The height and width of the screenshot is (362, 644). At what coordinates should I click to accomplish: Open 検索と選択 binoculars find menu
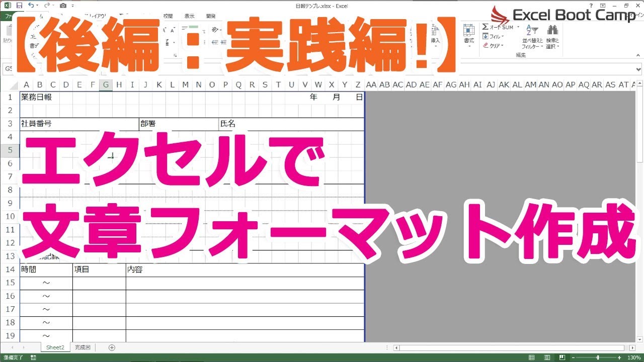(552, 37)
